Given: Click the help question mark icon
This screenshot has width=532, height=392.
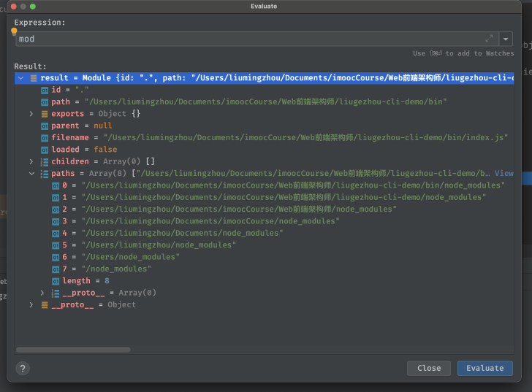Looking at the screenshot, I should (23, 368).
